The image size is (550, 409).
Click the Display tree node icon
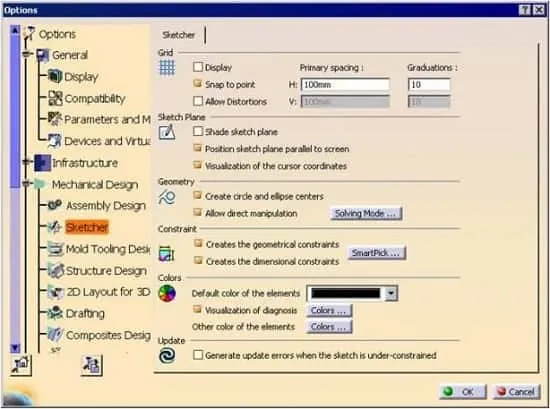click(x=55, y=76)
